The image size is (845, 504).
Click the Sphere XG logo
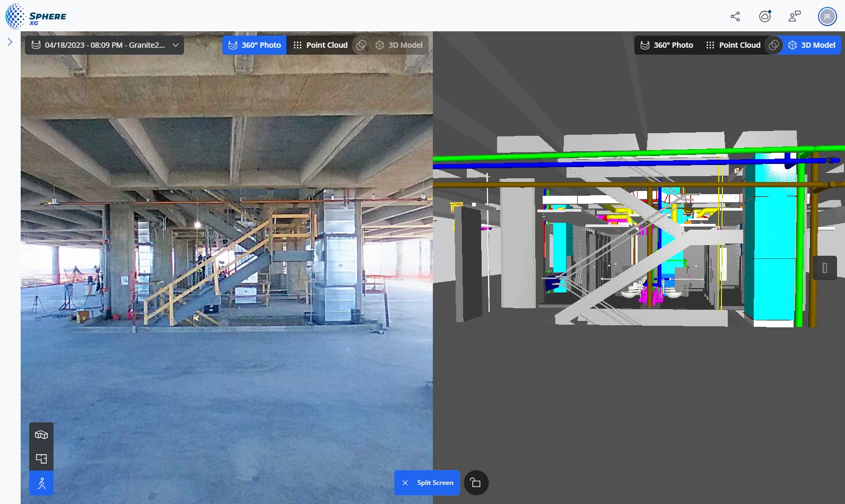(36, 16)
